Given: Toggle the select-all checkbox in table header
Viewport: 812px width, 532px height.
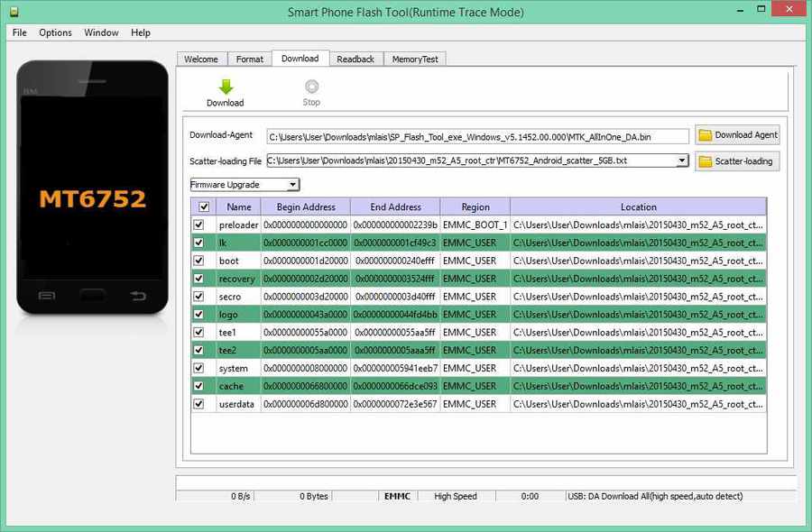Looking at the screenshot, I should pyautogui.click(x=204, y=207).
